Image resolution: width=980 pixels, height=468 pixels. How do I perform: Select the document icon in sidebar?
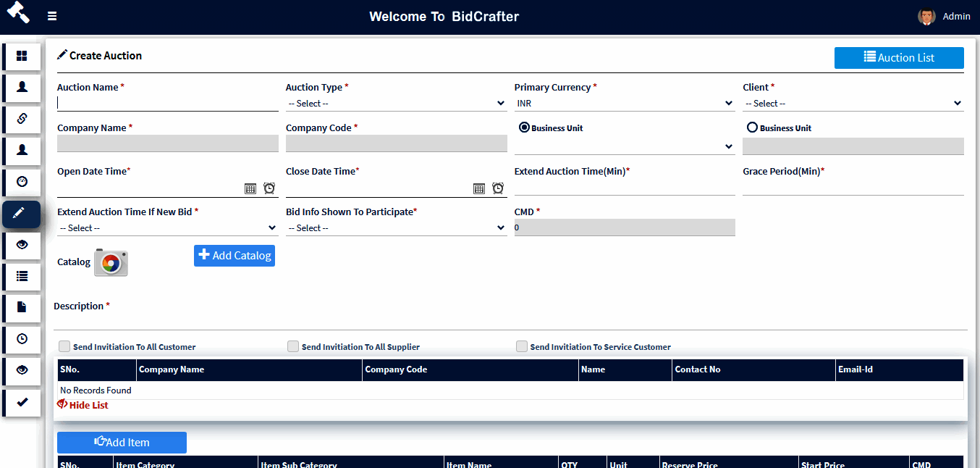[22, 307]
